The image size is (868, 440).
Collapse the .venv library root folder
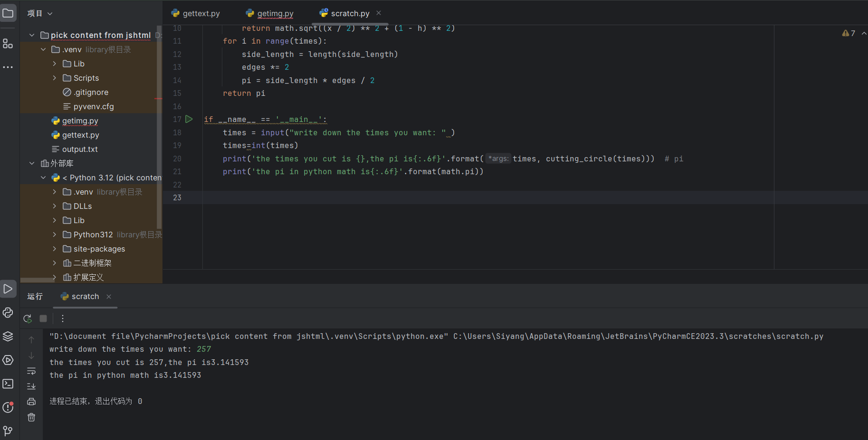(x=43, y=49)
